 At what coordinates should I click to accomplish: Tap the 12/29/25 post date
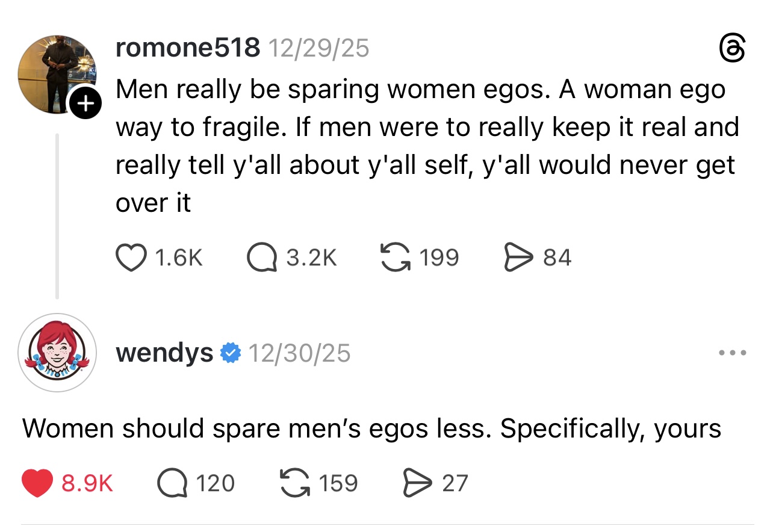[x=318, y=48]
